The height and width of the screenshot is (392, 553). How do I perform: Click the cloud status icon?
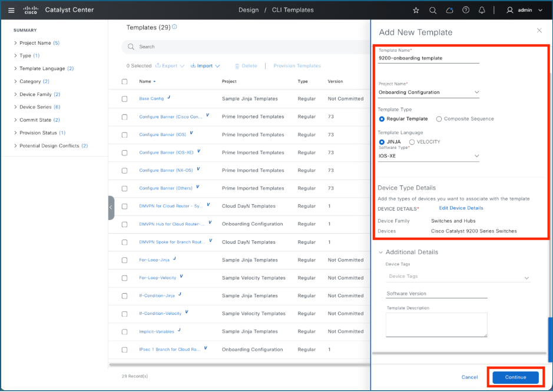pos(449,10)
